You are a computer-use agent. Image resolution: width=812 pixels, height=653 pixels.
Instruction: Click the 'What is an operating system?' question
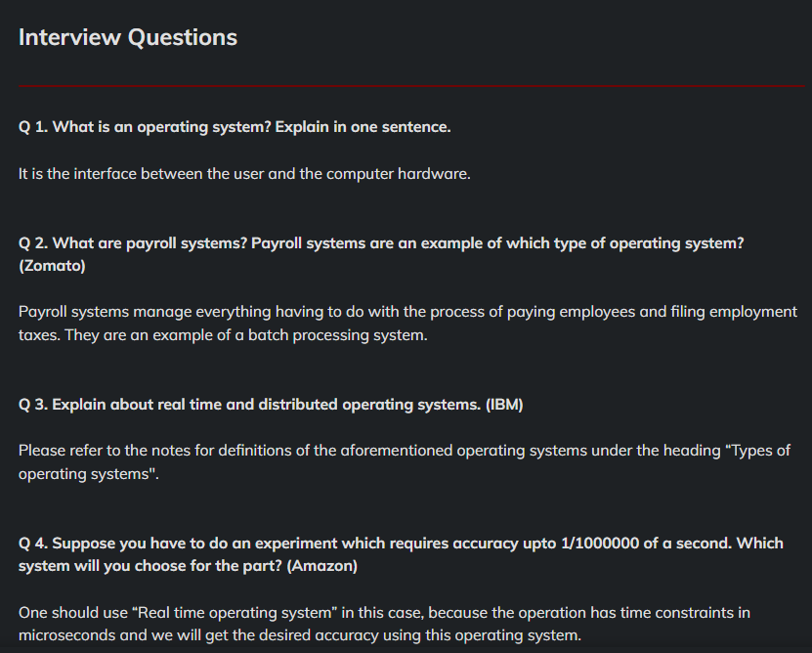[x=161, y=127]
